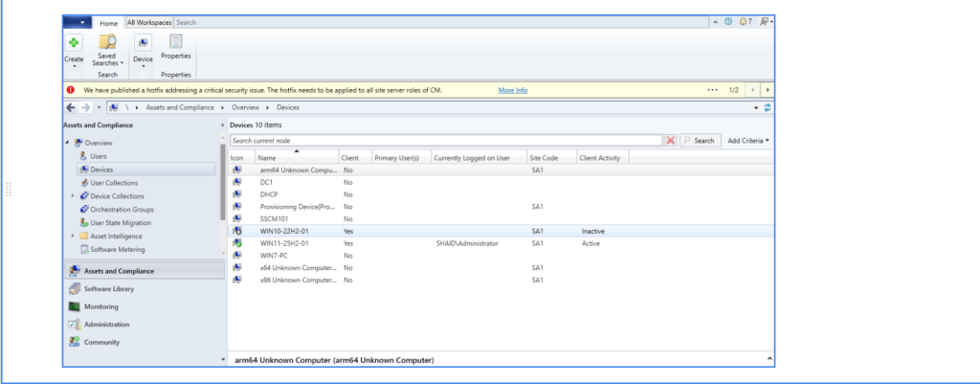The height and width of the screenshot is (384, 980).
Task: Open the help question mark icon
Action: pos(729,21)
